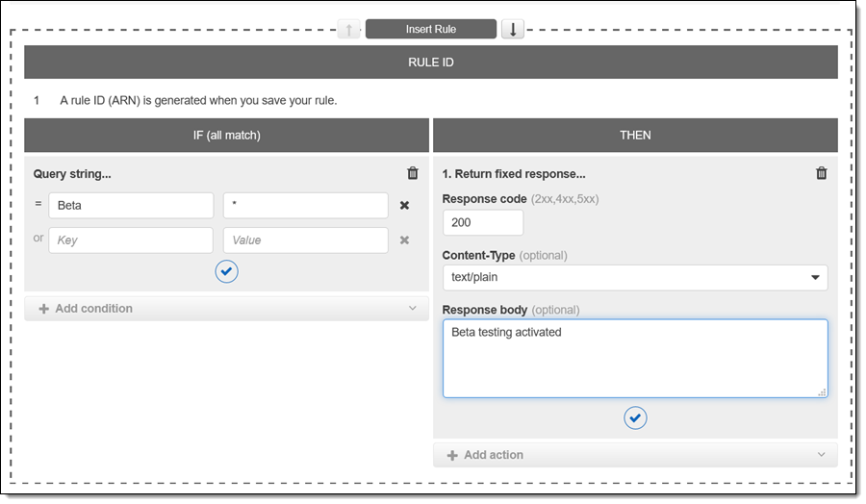
Task: Open the Content-Type dropdown
Action: 635,278
